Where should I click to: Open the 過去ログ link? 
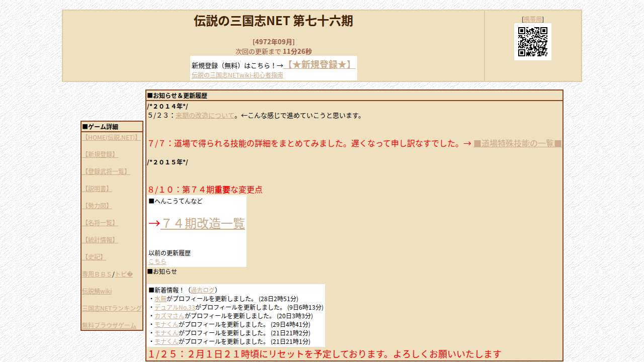point(203,290)
